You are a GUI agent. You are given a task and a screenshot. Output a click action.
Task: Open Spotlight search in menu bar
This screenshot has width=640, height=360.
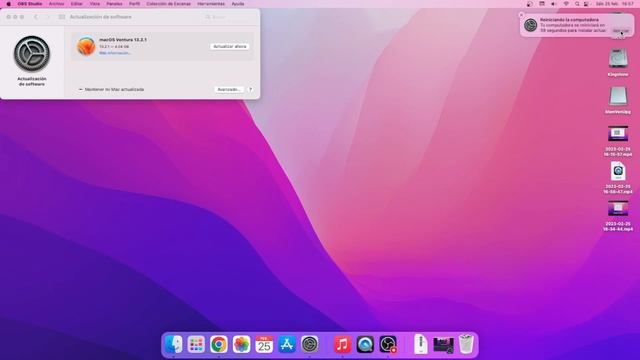577,4
